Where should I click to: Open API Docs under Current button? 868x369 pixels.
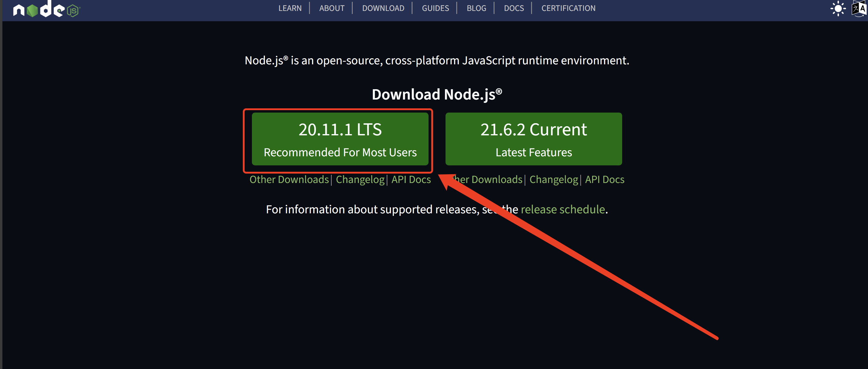coord(605,180)
